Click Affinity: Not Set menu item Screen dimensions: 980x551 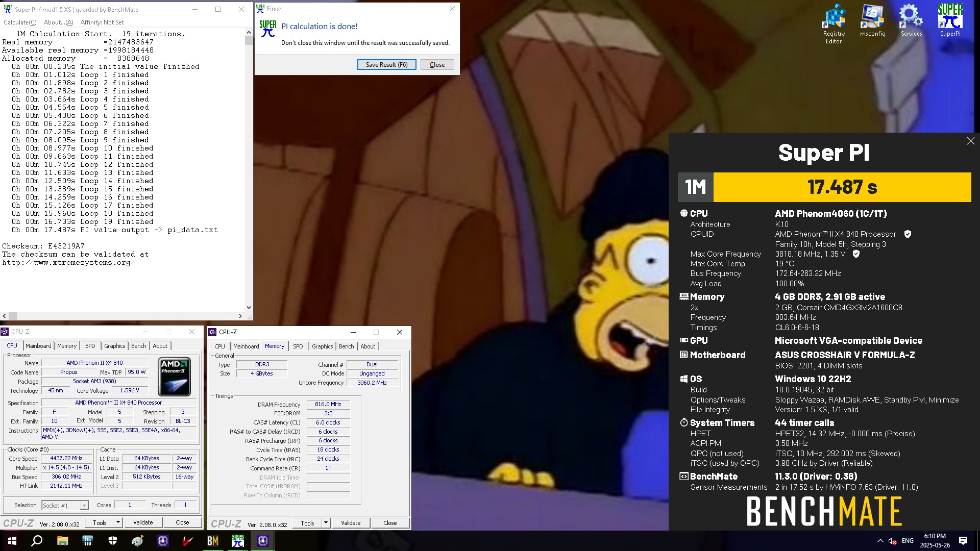[102, 22]
